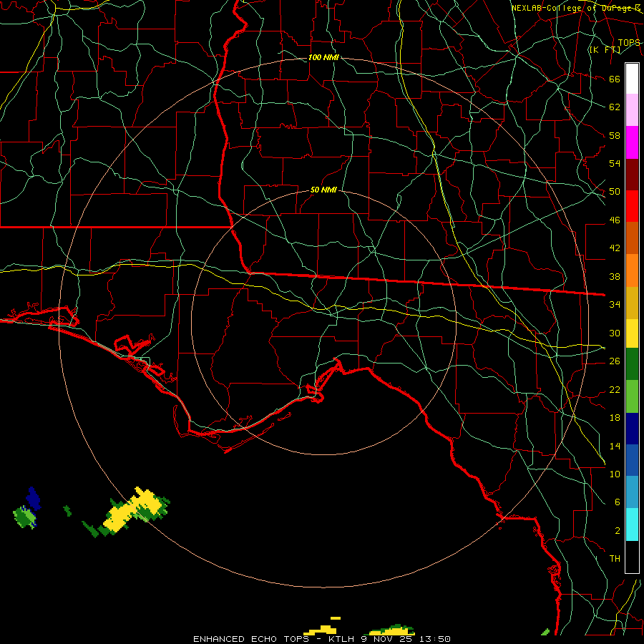Pick the 18 legend value
Screen dimensions: 644x644
pos(615,418)
